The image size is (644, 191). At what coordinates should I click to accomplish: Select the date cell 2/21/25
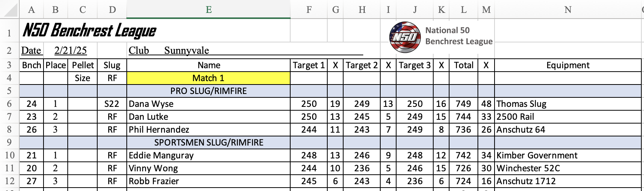point(70,50)
